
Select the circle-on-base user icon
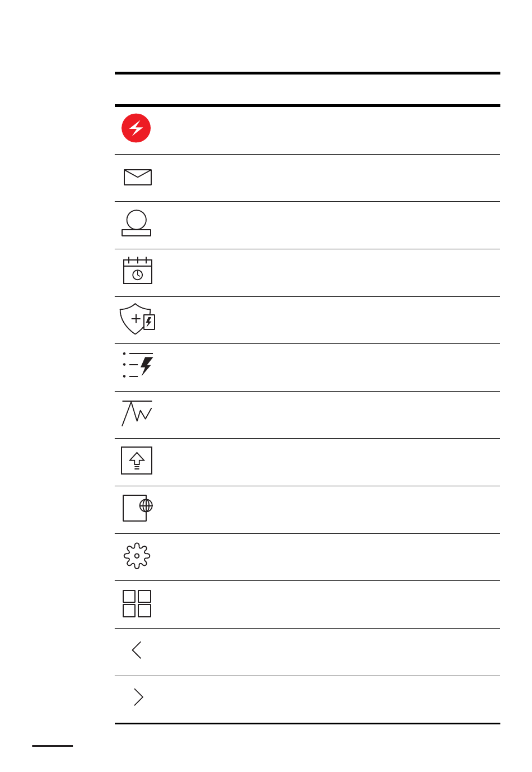point(137,223)
